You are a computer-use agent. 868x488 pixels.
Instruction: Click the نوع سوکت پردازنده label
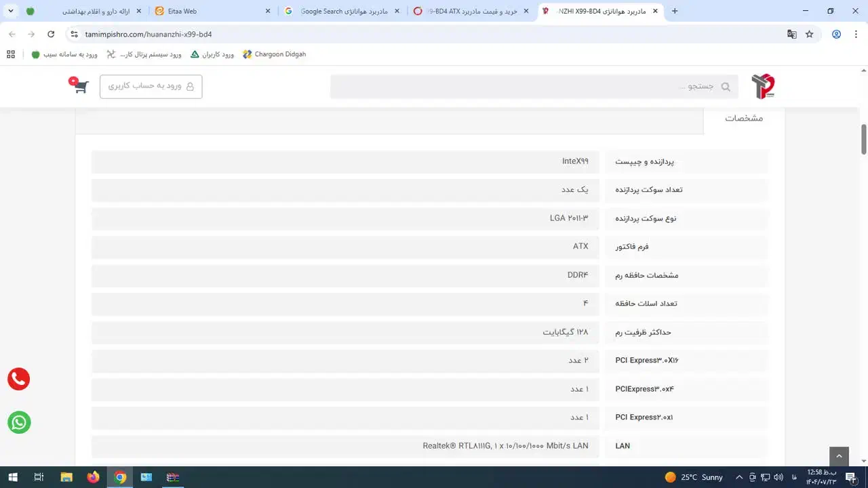646,218
